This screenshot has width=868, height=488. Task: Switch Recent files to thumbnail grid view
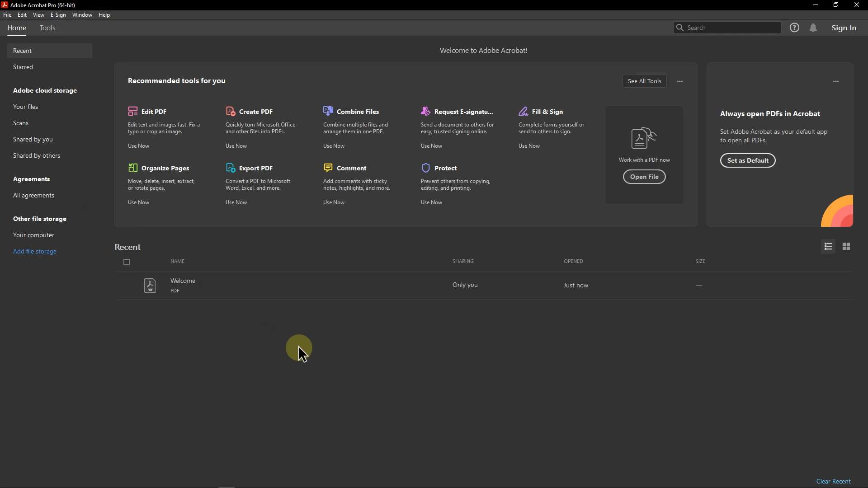pos(846,247)
